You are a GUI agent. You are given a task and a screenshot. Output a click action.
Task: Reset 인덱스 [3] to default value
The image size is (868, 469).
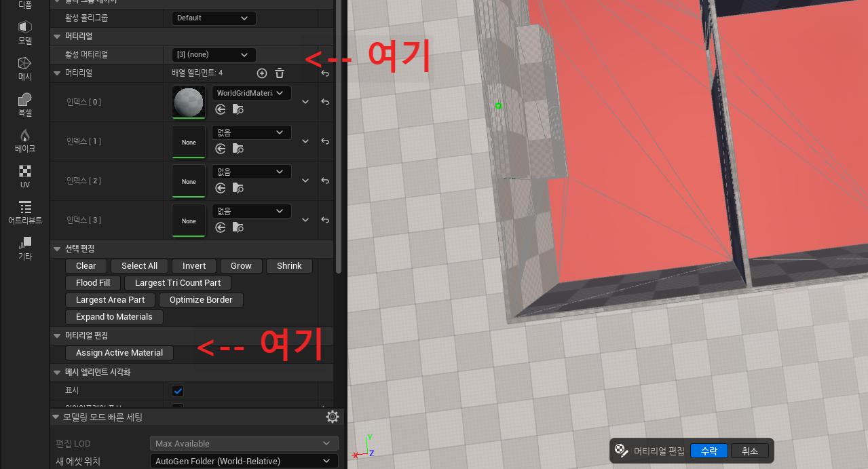[325, 220]
